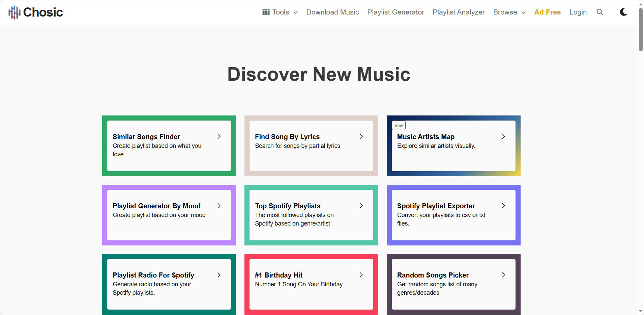Open the Playlist Analyzer page
The height and width of the screenshot is (315, 644).
(459, 12)
